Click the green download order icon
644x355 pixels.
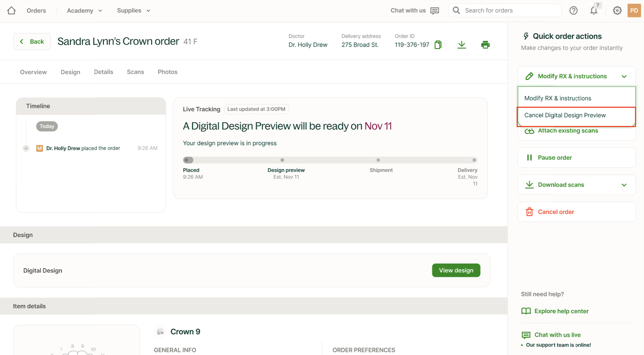click(462, 45)
